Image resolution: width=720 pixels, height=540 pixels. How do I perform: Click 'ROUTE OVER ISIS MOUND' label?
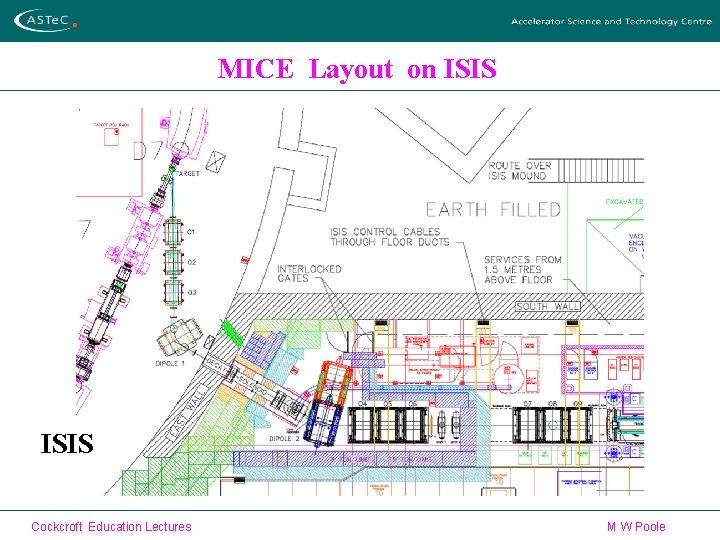pyautogui.click(x=519, y=170)
